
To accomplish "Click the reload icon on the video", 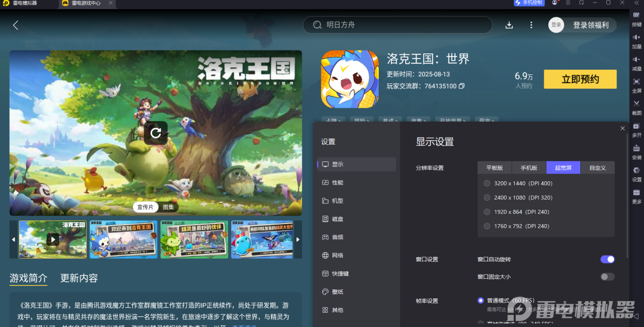I will point(156,133).
